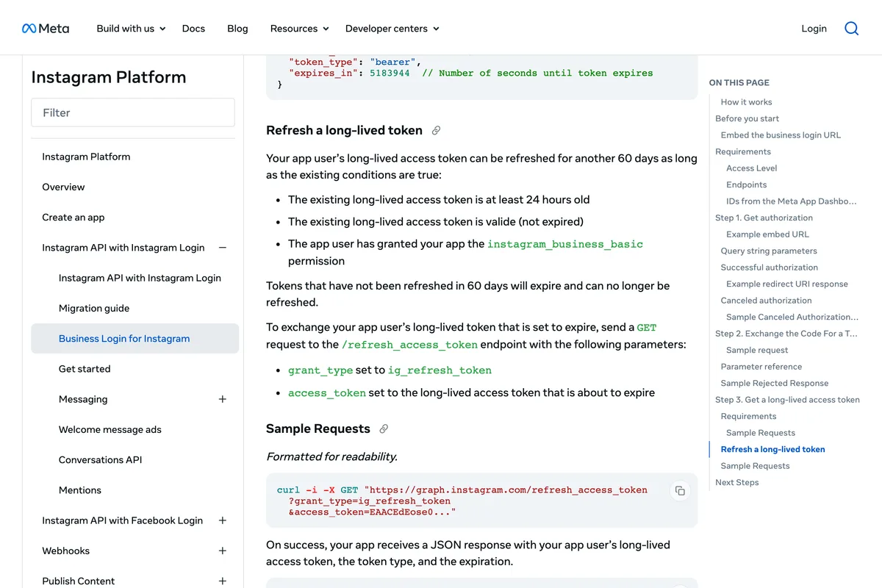This screenshot has height=588, width=882.
Task: Click the Login link
Action: pos(814,29)
